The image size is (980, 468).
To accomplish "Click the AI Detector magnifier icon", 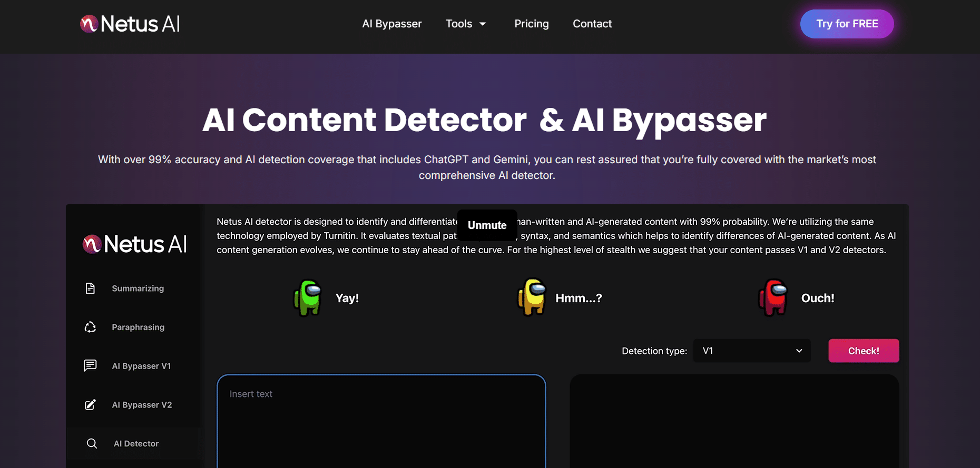I will 92,444.
